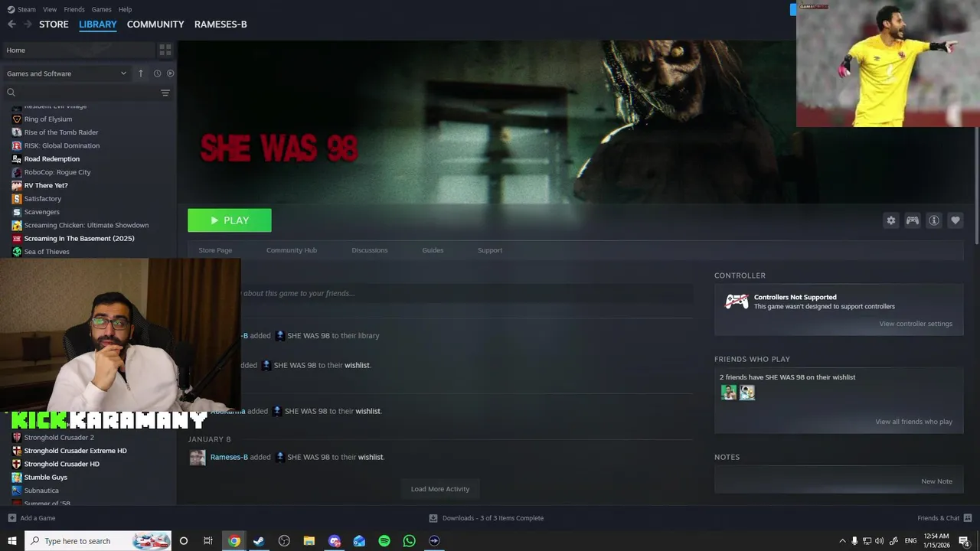Viewport: 980px width, 551px height.
Task: Open the Support link
Action: pos(490,250)
